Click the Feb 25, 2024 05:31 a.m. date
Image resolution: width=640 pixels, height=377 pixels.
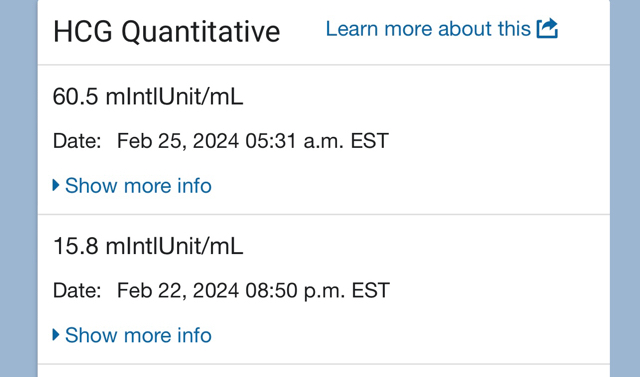click(x=253, y=141)
